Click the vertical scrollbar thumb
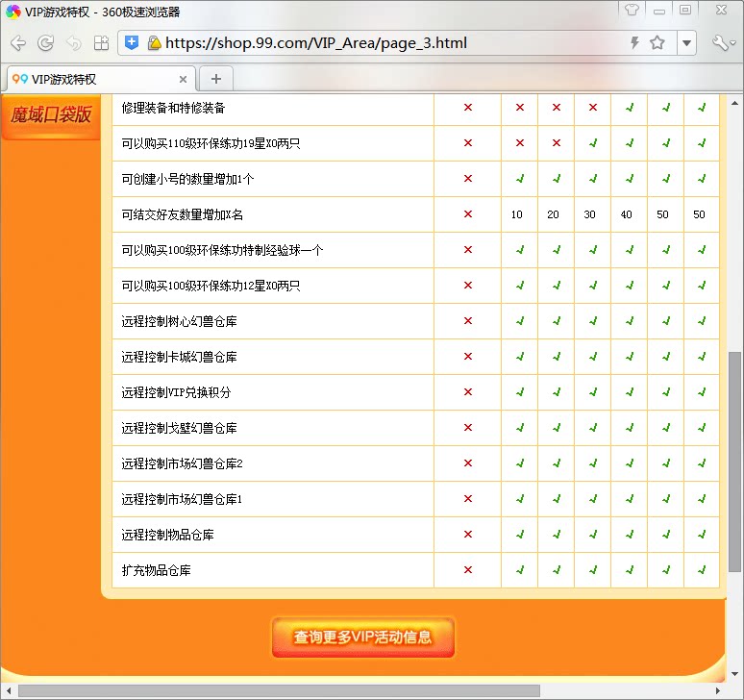 734,462
